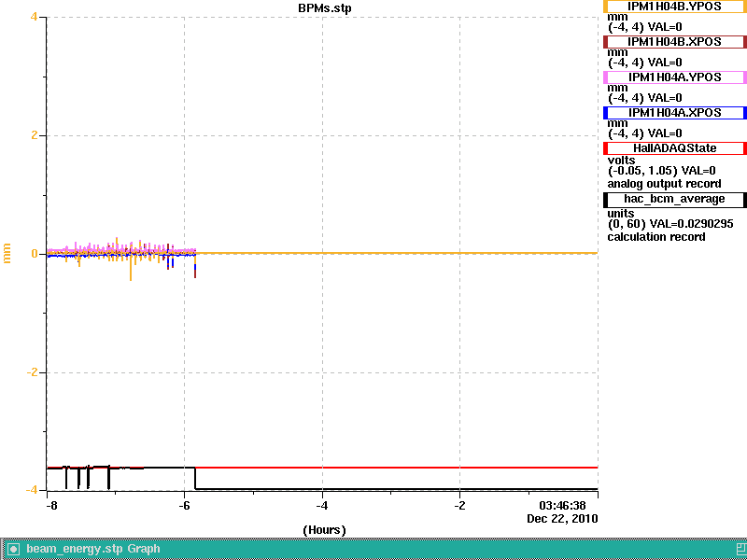Select the IPM1H04B.YPOS legend entry
This screenshot has height=560, width=747.
pos(674,7)
